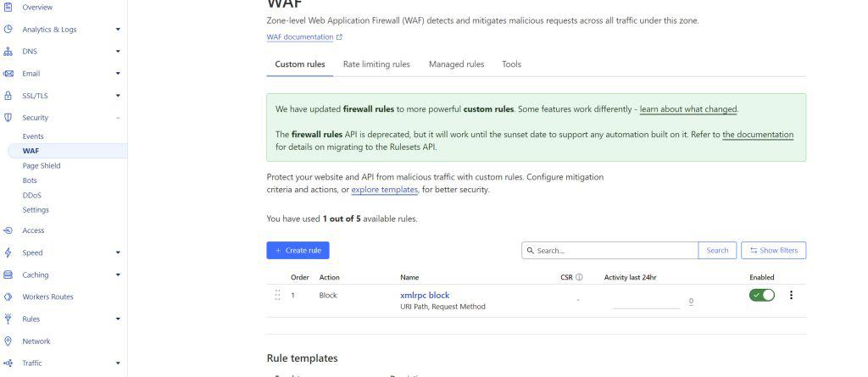
Task: Click the Security shield icon in sidebar
Action: pyautogui.click(x=8, y=118)
